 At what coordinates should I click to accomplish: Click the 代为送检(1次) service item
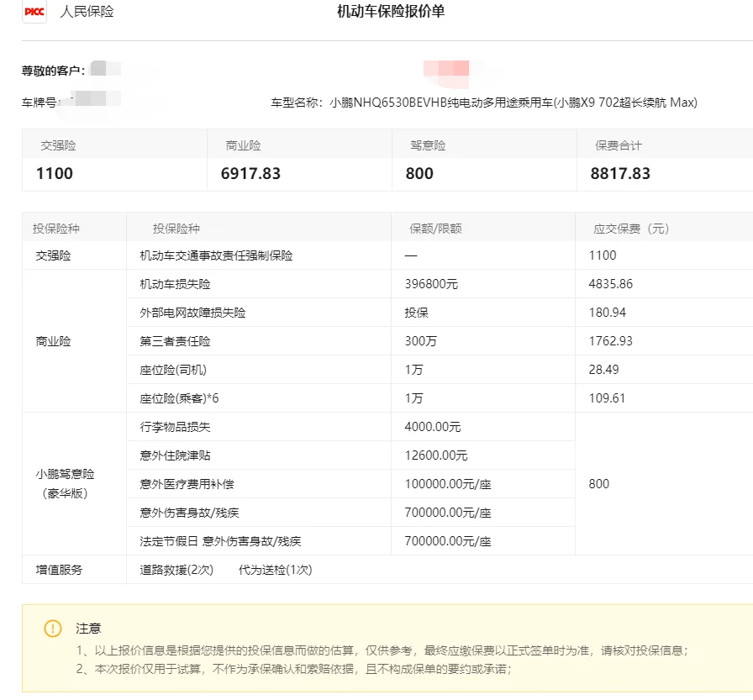(x=275, y=570)
